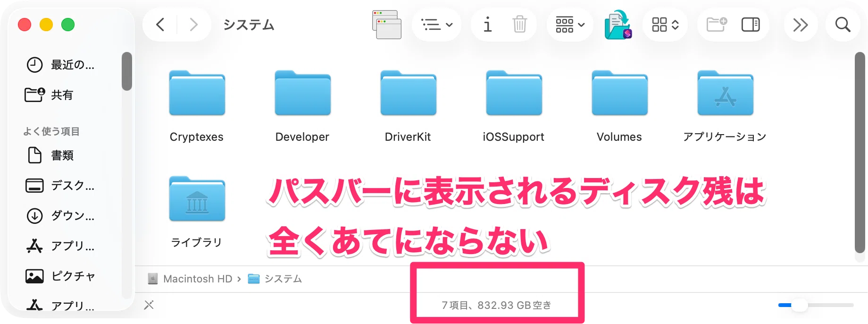Minimize the window with the yellow button
The height and width of the screenshot is (324, 868).
[x=46, y=25]
